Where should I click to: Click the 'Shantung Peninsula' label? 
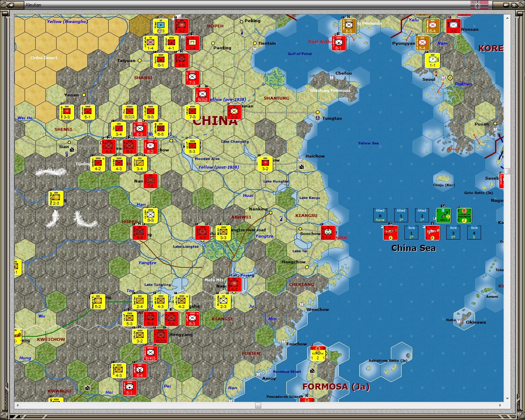point(330,90)
